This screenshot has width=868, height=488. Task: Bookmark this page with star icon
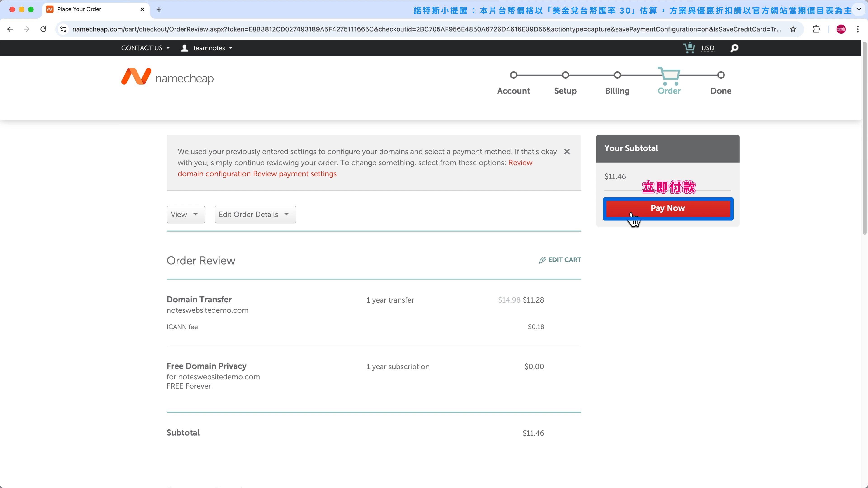tap(793, 29)
